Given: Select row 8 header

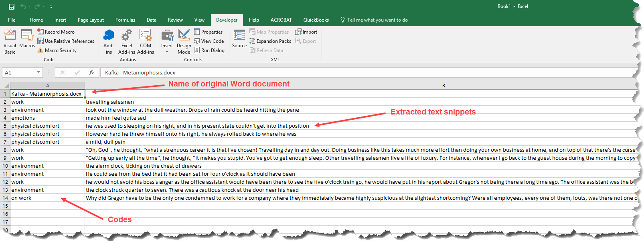Looking at the screenshot, I should pos(5,150).
